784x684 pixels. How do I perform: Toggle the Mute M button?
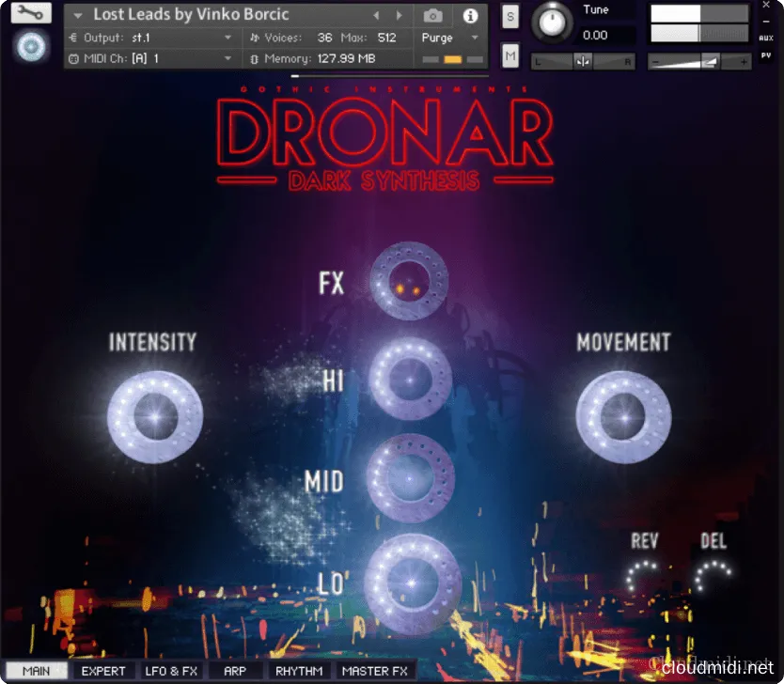[x=510, y=56]
